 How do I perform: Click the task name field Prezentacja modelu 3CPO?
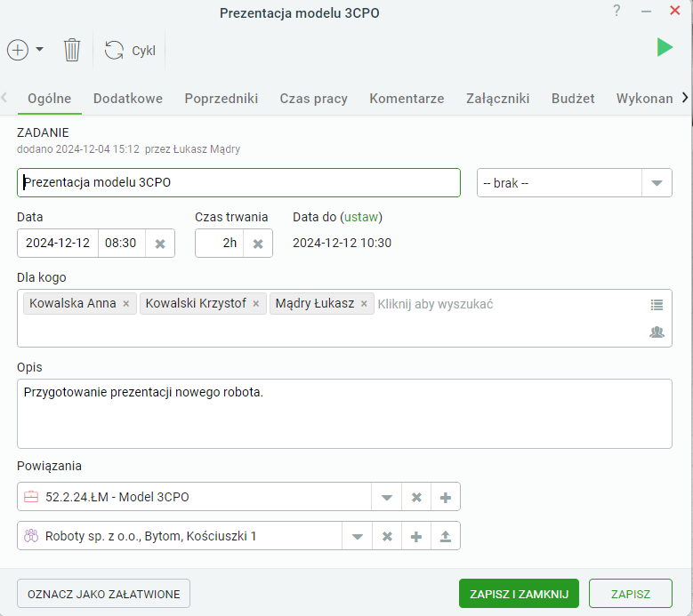point(238,182)
